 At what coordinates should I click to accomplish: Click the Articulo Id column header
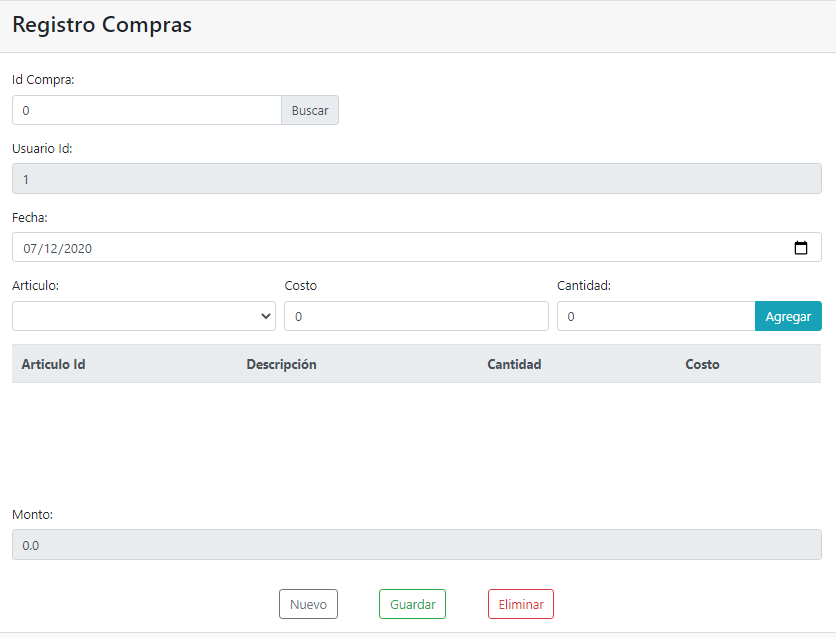coord(53,364)
